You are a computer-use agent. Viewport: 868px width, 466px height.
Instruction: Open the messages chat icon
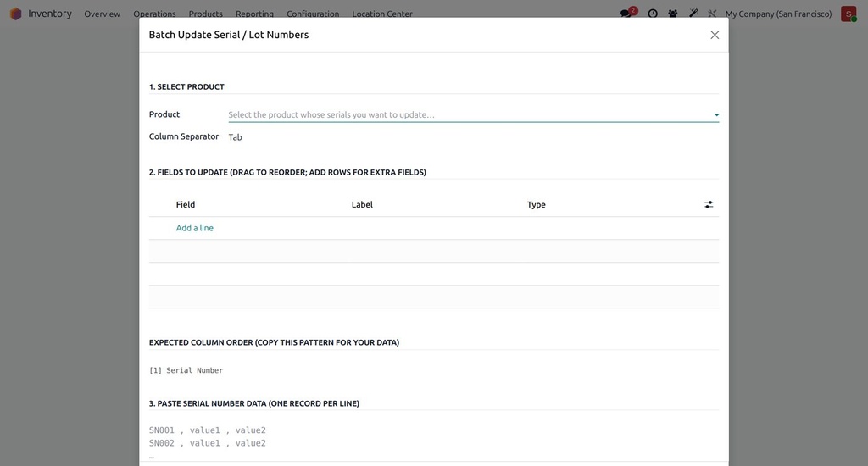(x=626, y=14)
